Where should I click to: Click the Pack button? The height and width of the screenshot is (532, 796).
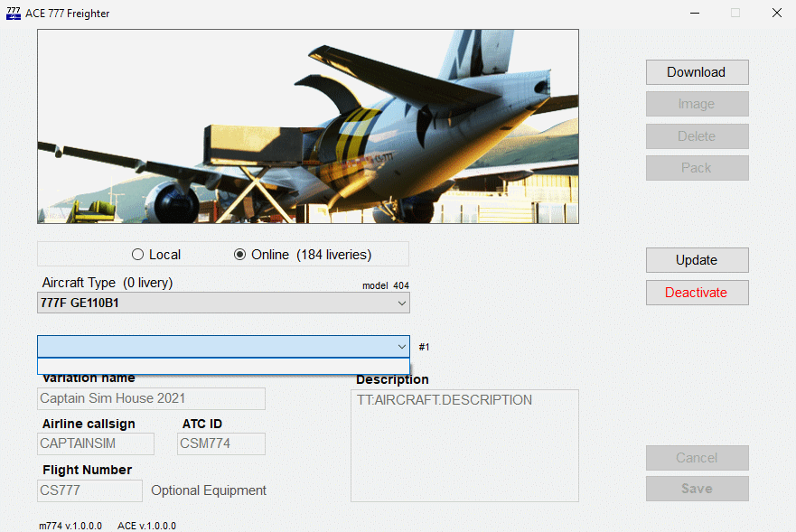tap(697, 168)
